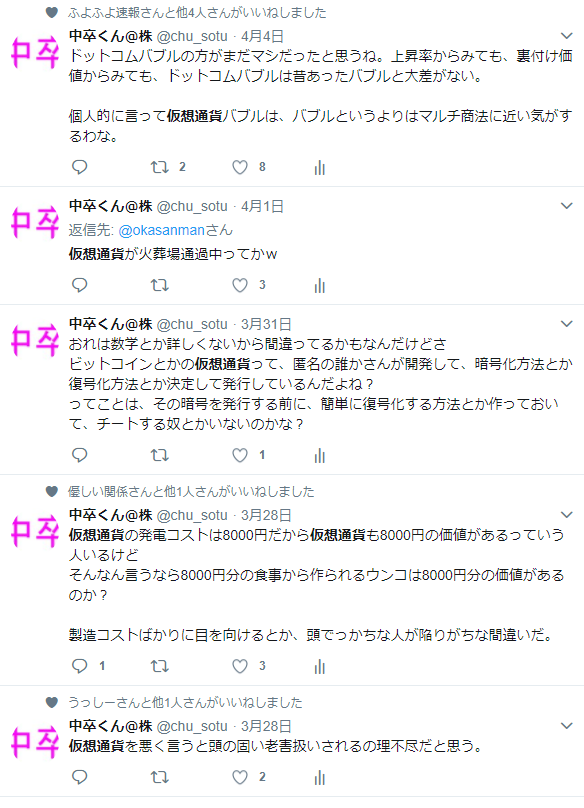Viewport: 584px width, 808px height.
Task: Open tweet activity for the March 31 tweet
Action: [x=320, y=456]
